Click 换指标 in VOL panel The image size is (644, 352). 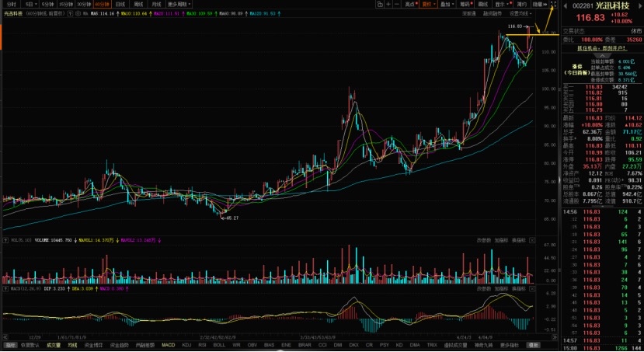518,240
